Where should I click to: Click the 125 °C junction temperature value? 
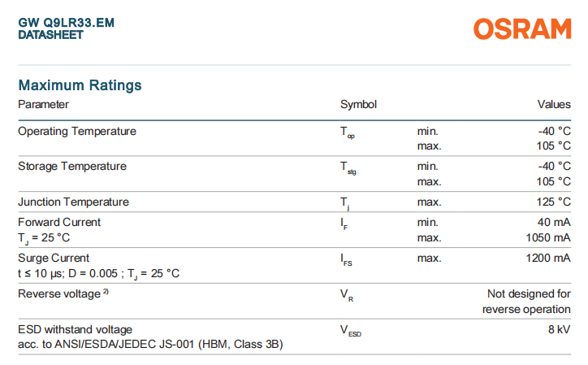point(553,202)
